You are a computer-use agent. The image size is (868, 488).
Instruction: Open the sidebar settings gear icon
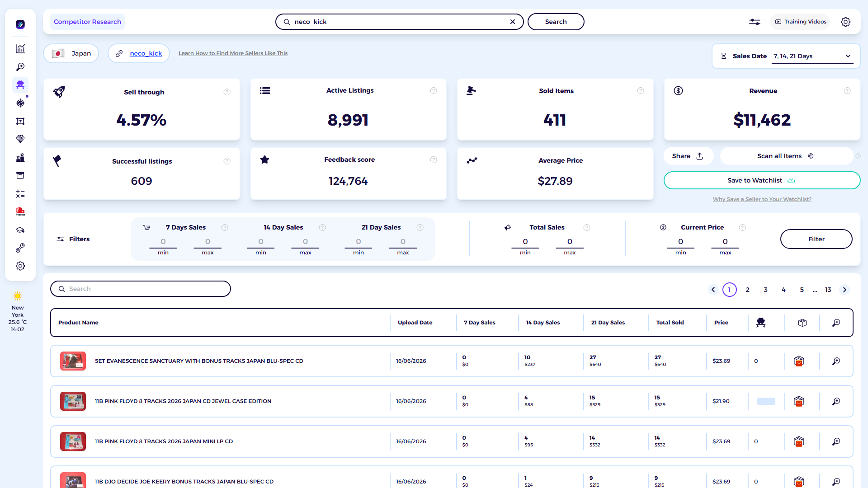pyautogui.click(x=20, y=266)
